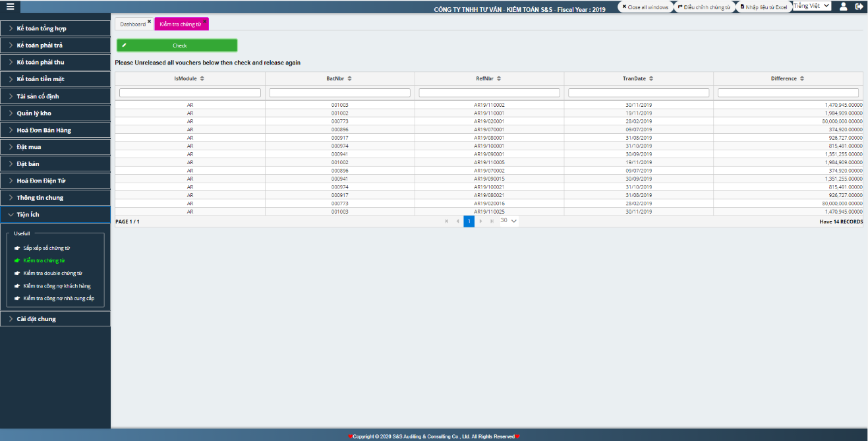Click the Close all windows button
868x441 pixels.
click(645, 7)
